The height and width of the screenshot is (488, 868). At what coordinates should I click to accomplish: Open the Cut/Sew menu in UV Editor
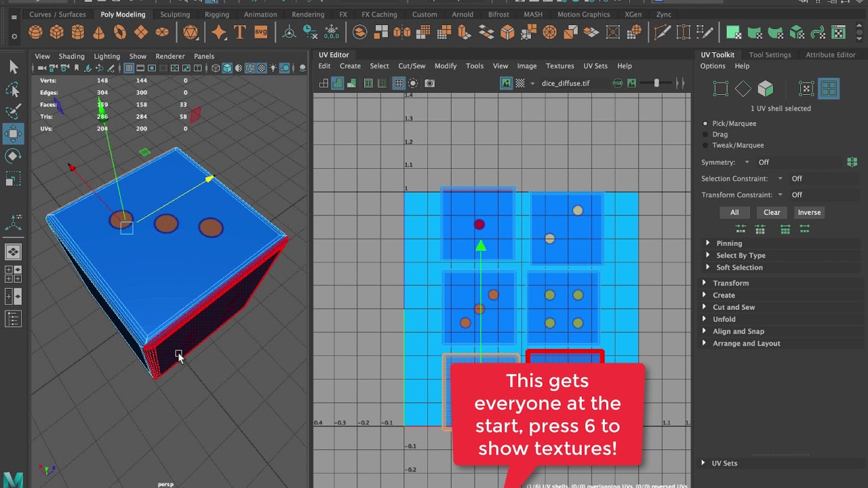[412, 66]
